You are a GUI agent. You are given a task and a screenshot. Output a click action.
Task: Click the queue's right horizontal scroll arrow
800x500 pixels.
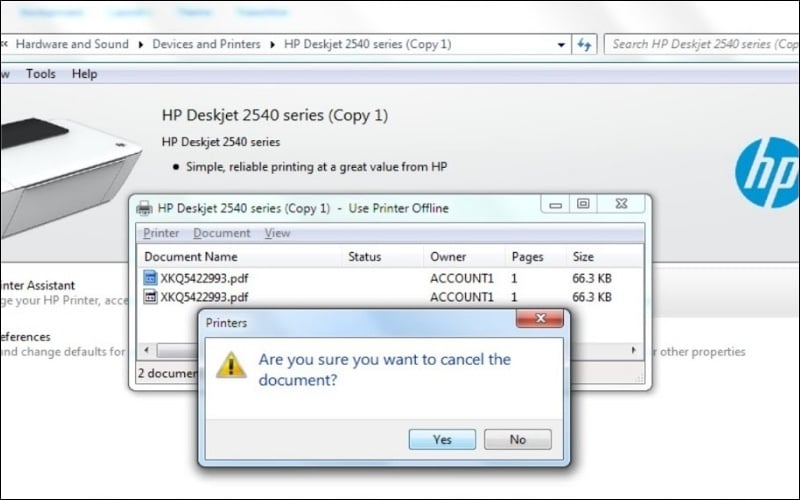point(634,350)
